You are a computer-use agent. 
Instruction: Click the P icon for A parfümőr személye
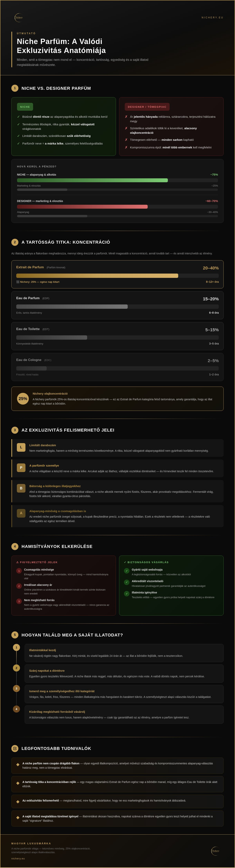click(21, 468)
